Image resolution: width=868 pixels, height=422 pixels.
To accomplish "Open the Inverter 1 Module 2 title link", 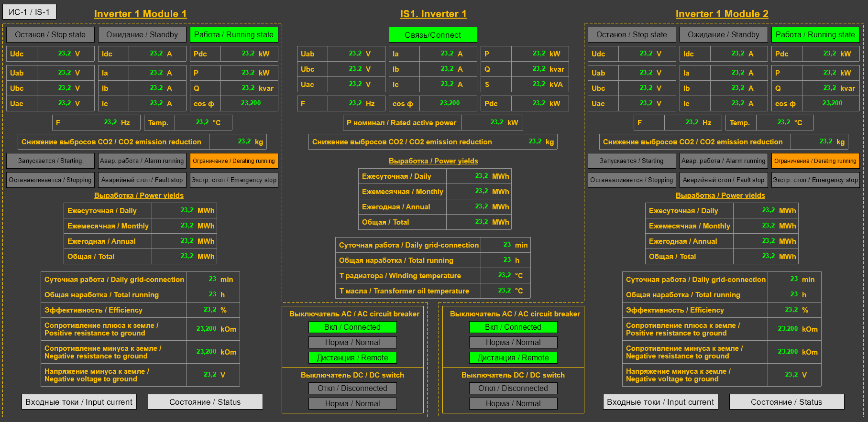I will tap(722, 14).
